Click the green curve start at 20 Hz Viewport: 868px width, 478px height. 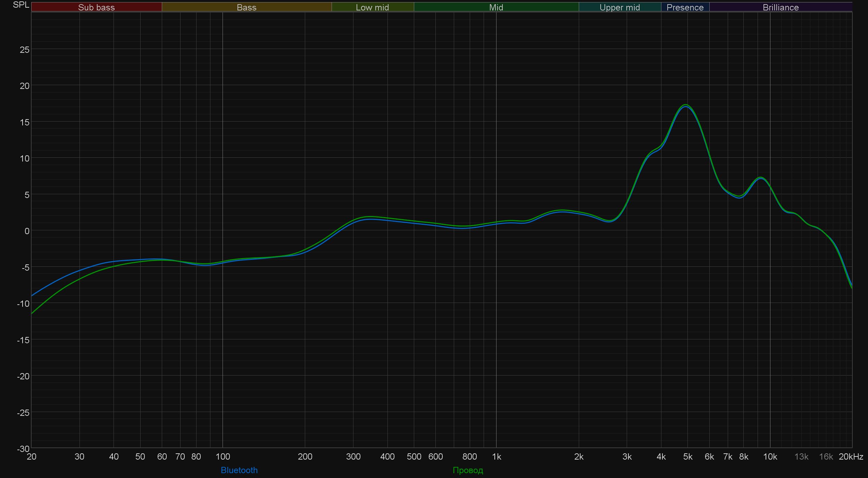coord(32,313)
